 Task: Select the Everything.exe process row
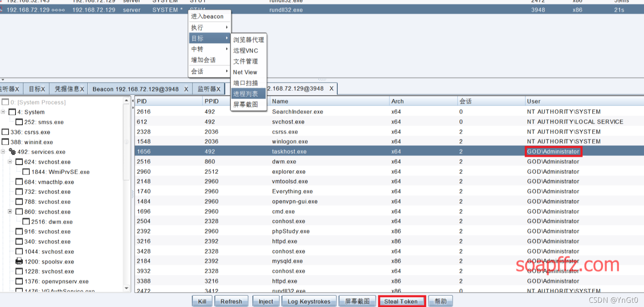(389, 191)
